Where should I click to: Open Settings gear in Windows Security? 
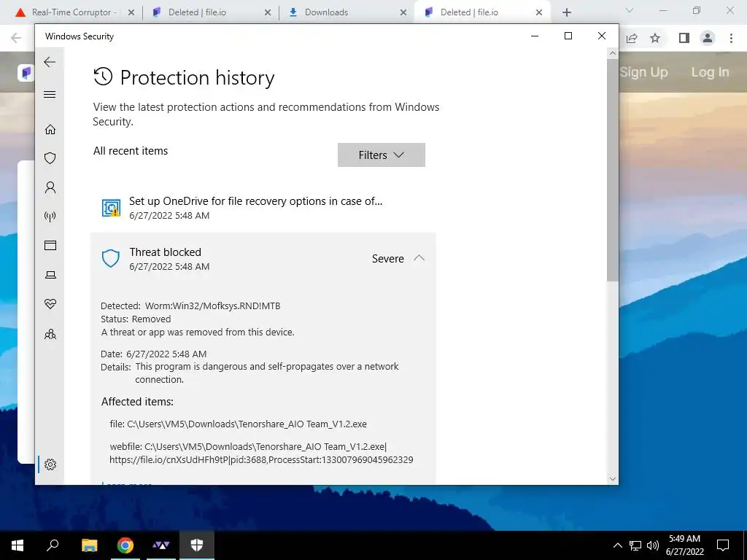[50, 464]
